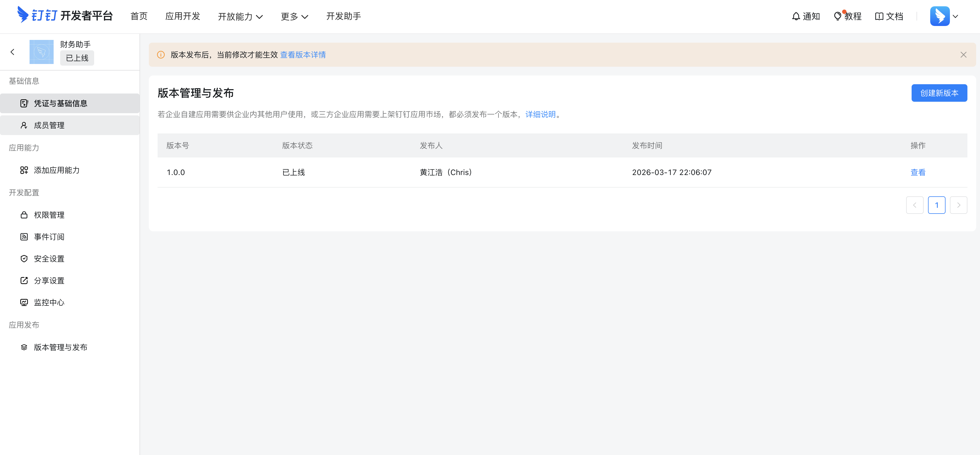Viewport: 980px width, 455px height.
Task: Open the 教程 lightbulb icon
Action: (x=837, y=16)
